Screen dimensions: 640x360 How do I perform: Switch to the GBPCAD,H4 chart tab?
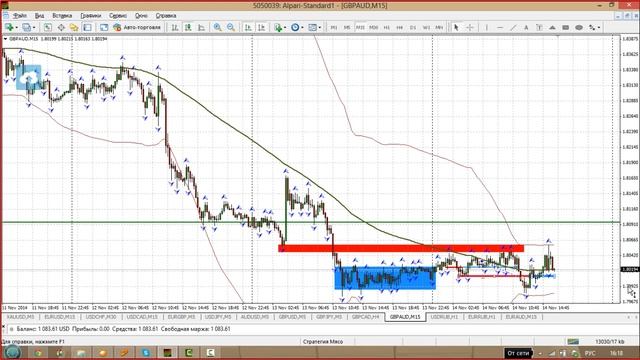pos(365,317)
